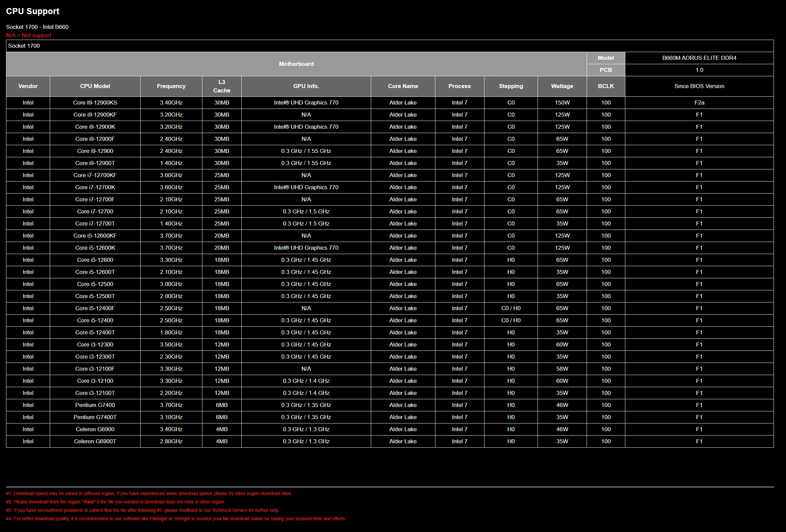
Task: Select the PCB version "1.0" cell
Action: click(x=699, y=70)
